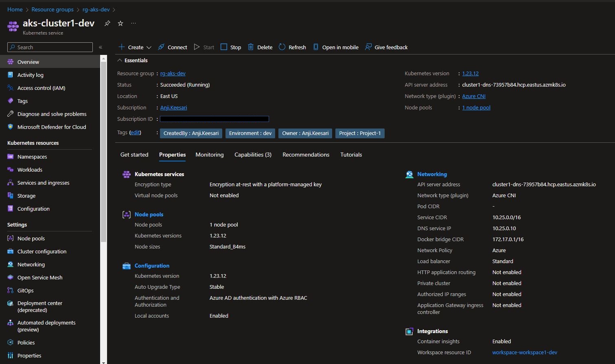Click the Microsoft Defender for Cloud shield icon
The height and width of the screenshot is (364, 615).
[x=11, y=127]
